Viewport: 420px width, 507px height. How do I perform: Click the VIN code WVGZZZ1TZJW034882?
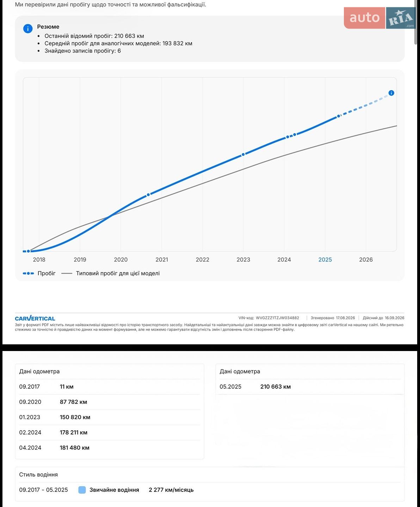click(277, 318)
